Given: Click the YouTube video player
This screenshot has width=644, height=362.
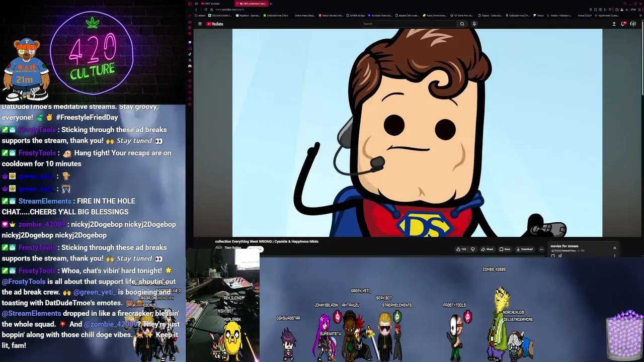Looking at the screenshot, I should (417, 133).
